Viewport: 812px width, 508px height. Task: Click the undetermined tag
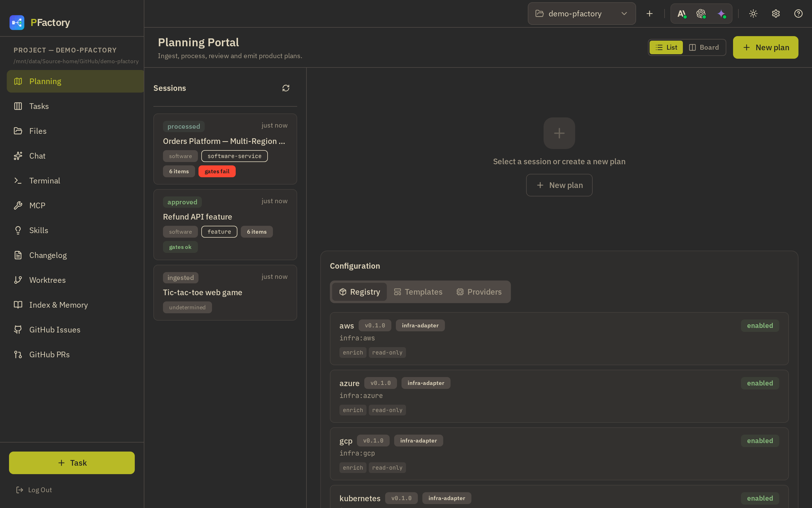(187, 307)
